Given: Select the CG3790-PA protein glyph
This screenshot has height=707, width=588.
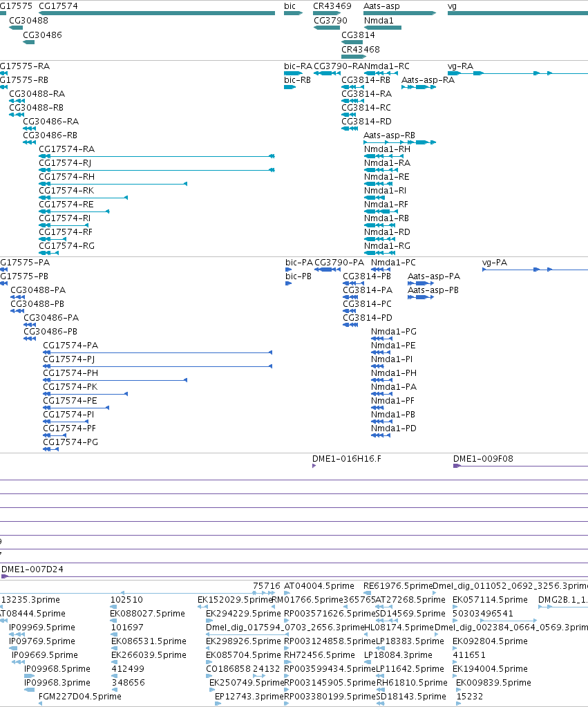Looking at the screenshot, I should (x=328, y=270).
